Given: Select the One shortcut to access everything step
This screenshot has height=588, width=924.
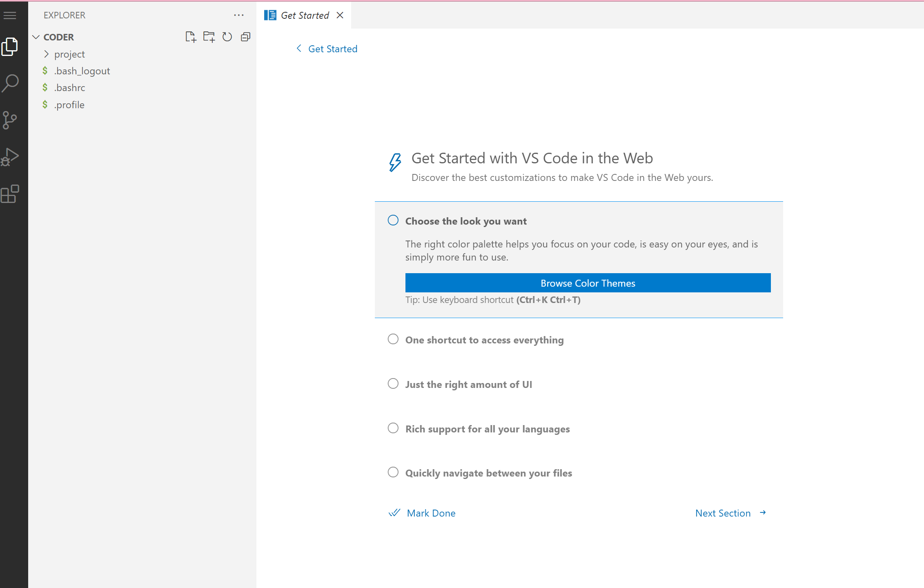Looking at the screenshot, I should (x=484, y=340).
